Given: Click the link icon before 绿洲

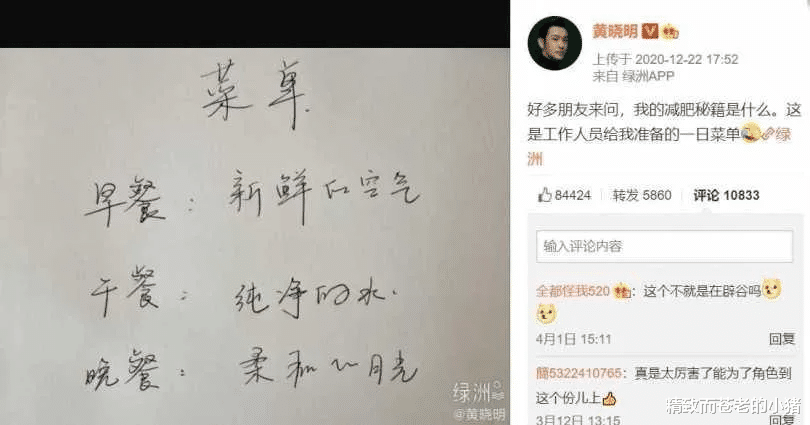Looking at the screenshot, I should pyautogui.click(x=768, y=134).
